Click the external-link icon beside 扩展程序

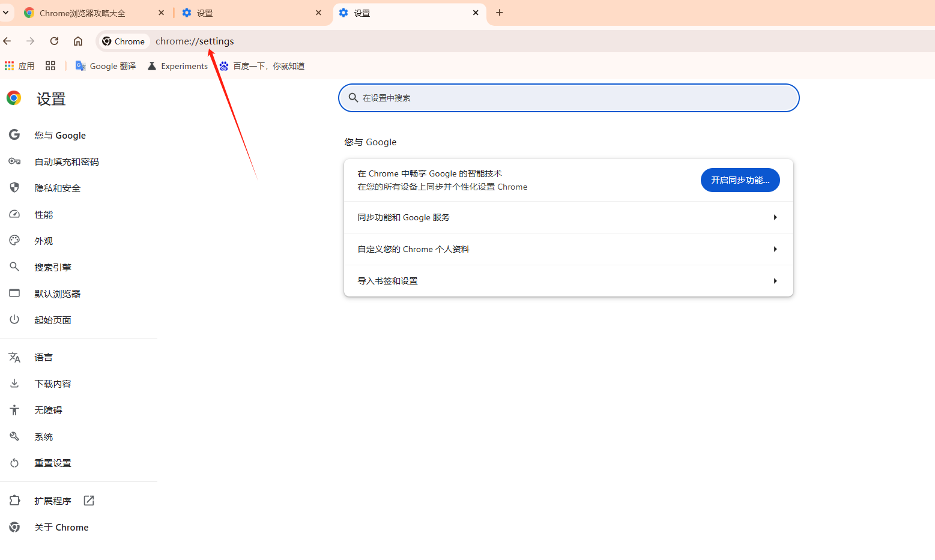click(x=89, y=501)
